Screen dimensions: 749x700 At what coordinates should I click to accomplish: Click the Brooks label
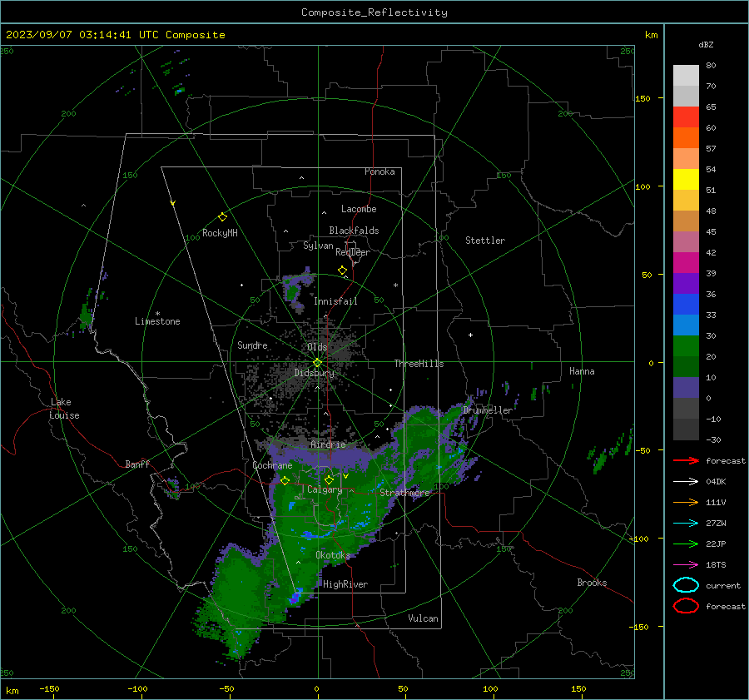coord(592,583)
